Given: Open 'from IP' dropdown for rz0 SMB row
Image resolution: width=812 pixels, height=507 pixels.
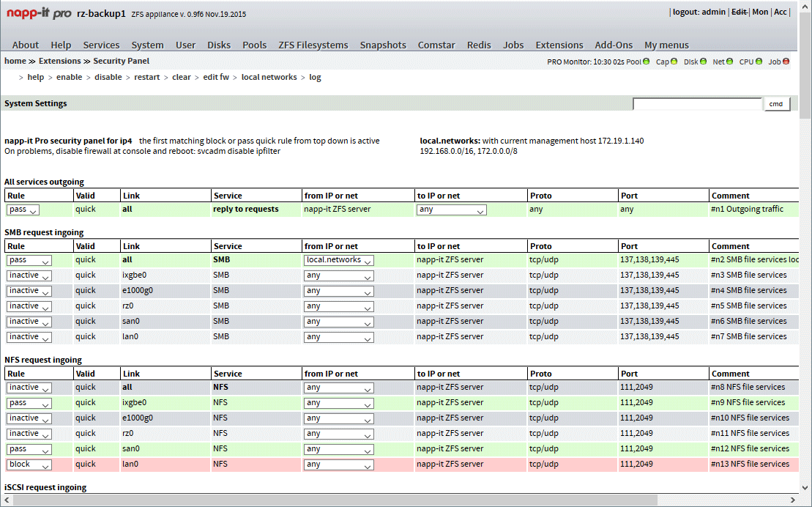Looking at the screenshot, I should tap(339, 306).
